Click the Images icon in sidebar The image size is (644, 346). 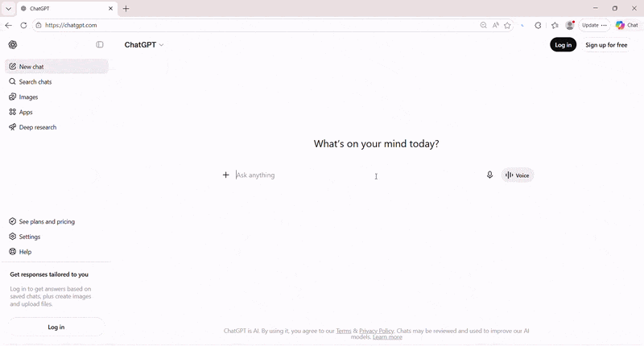pos(12,97)
